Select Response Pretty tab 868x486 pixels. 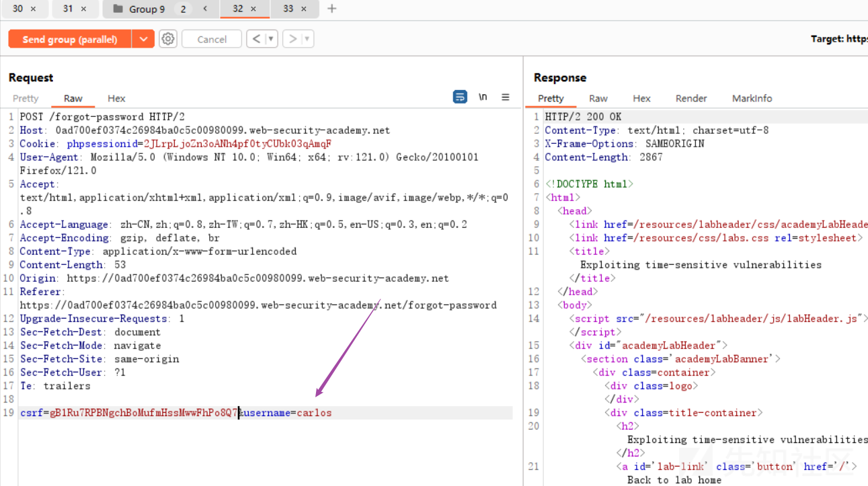click(x=551, y=98)
